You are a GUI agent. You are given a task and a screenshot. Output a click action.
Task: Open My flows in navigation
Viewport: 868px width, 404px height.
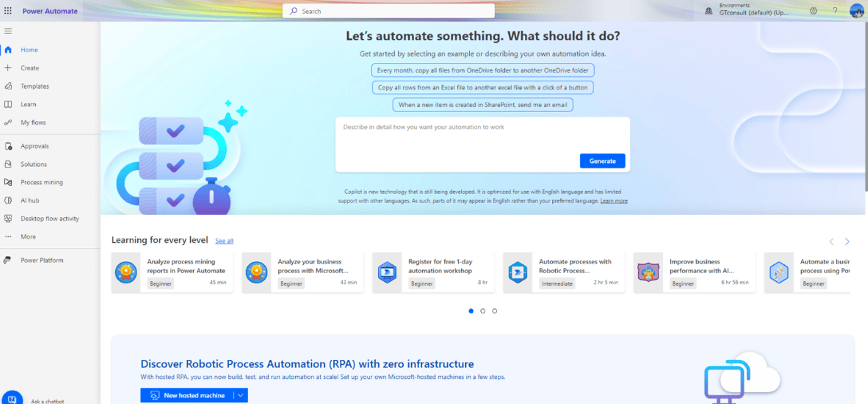click(33, 123)
